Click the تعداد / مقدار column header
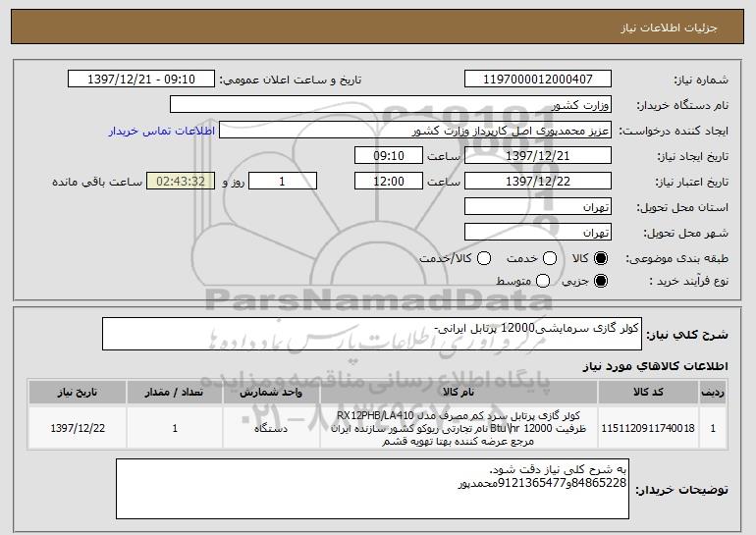Viewport: 756px width, 535px height. point(174,392)
